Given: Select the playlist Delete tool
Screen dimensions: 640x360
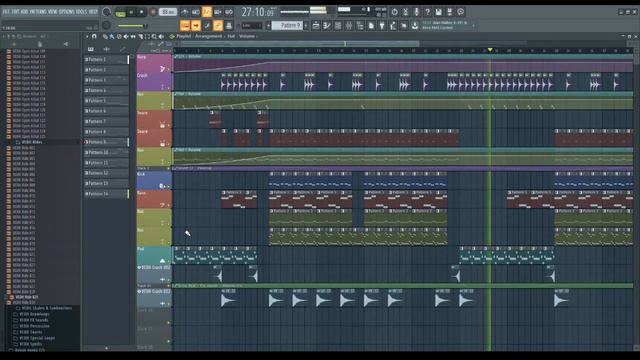Looking at the screenshot, I should click(119, 36).
